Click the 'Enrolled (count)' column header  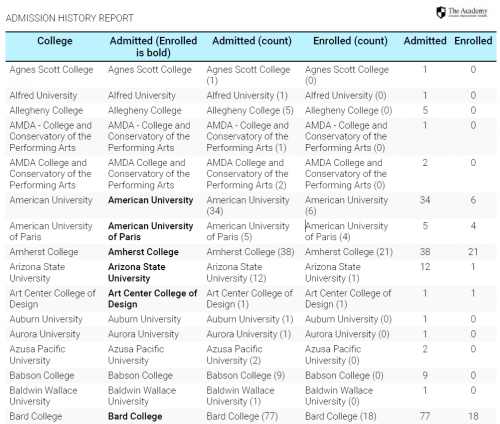[x=350, y=41]
